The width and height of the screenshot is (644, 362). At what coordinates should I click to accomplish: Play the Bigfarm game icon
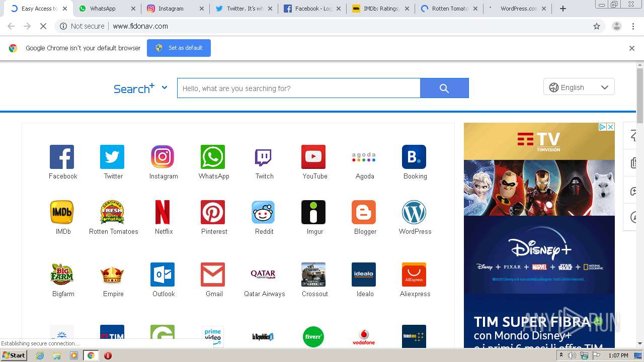[x=62, y=275]
